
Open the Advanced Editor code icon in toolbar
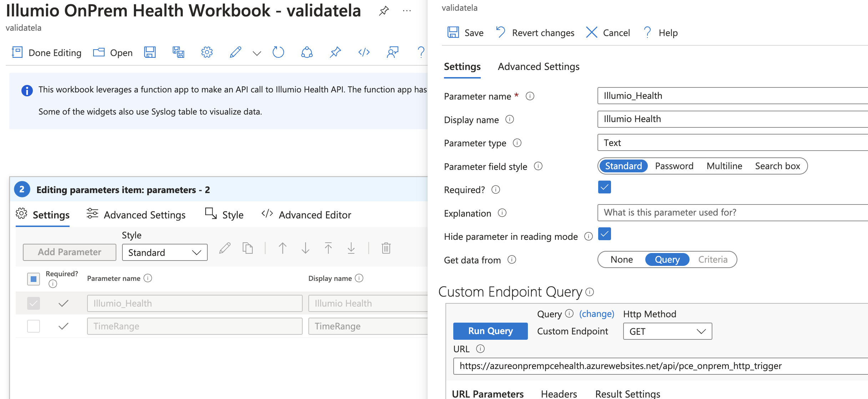pos(364,52)
